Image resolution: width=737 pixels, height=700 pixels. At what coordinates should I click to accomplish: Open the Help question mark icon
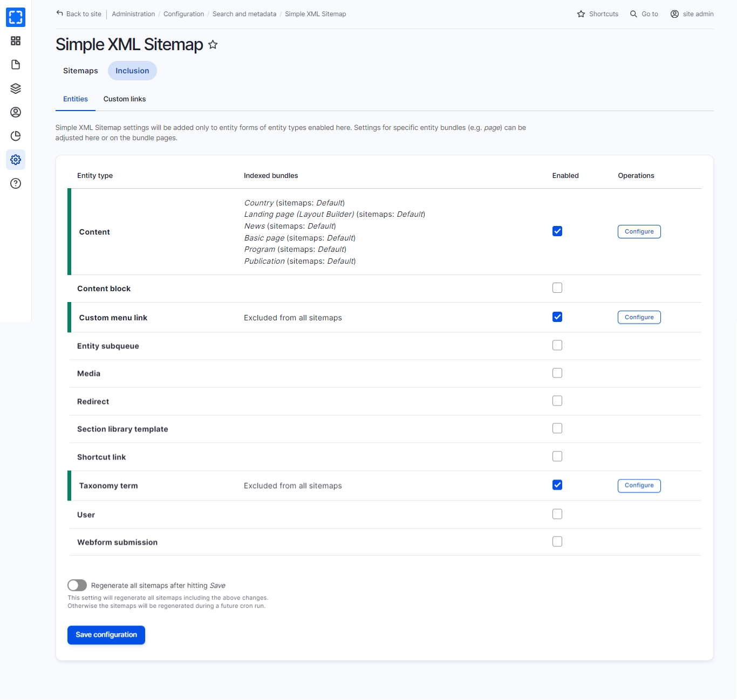point(16,183)
